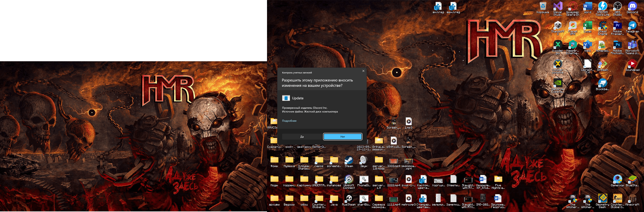The width and height of the screenshot is (644, 212).
Task: Open the Ubisoft Connect shortcut
Action: point(349,182)
